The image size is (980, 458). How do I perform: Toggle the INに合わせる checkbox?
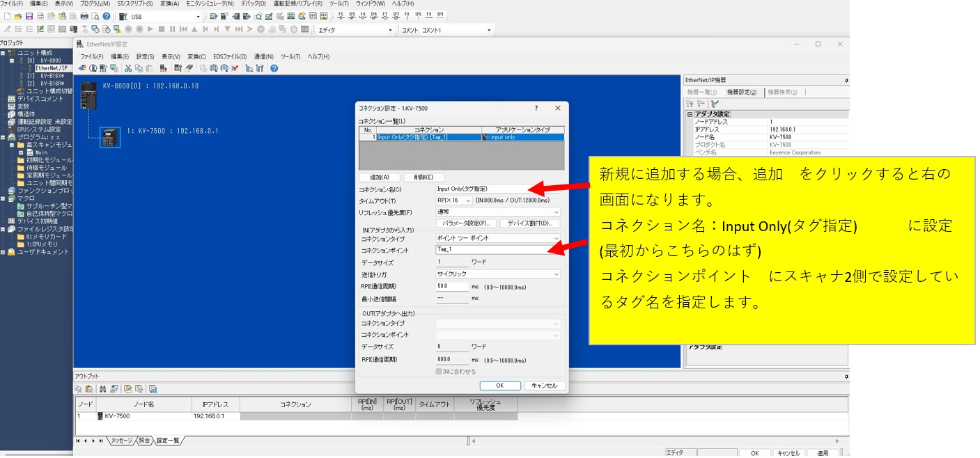click(x=439, y=372)
